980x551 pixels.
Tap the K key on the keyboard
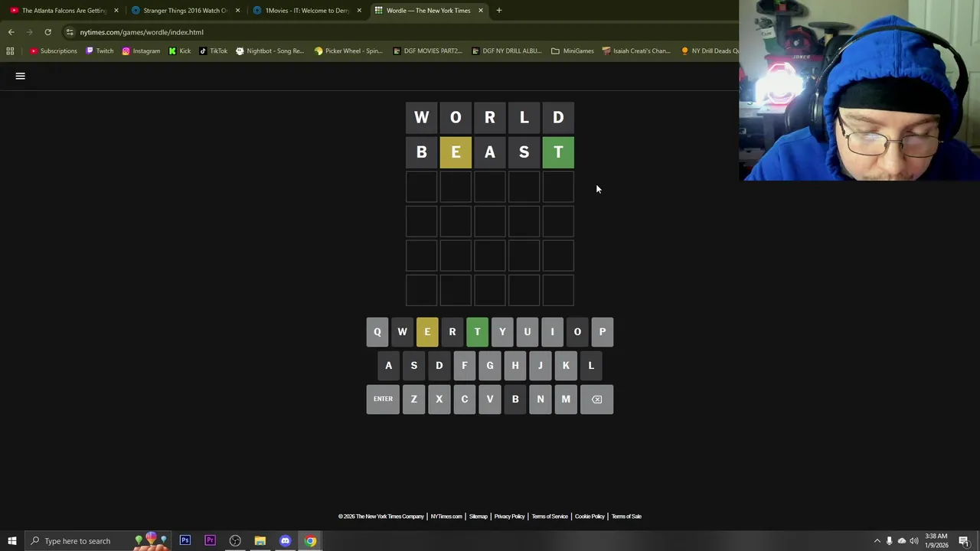tap(566, 366)
